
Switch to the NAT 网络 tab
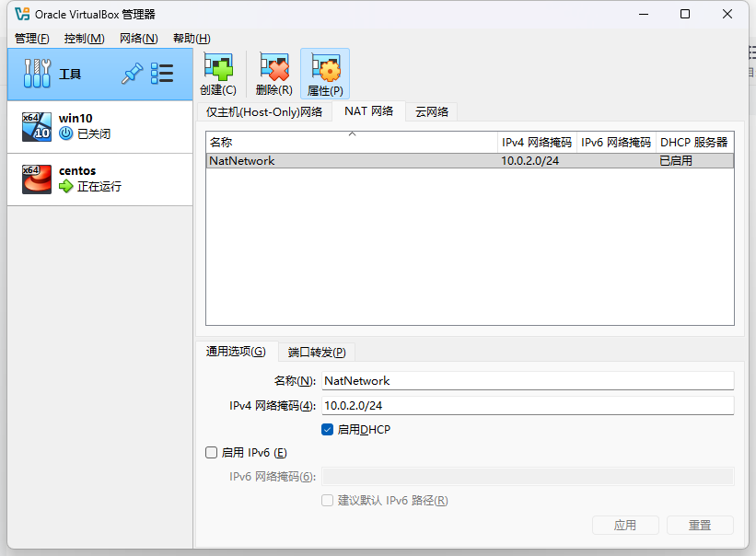(x=369, y=111)
